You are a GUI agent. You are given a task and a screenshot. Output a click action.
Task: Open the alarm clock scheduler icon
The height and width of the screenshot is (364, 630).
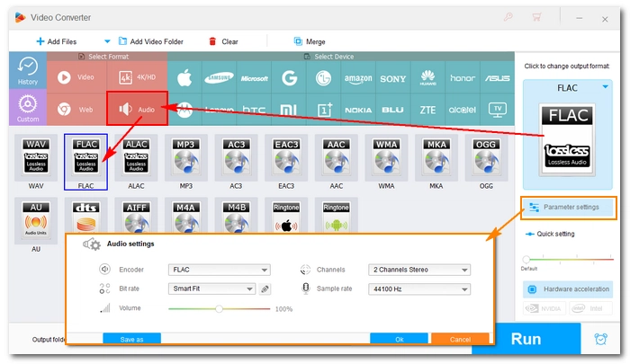click(x=600, y=339)
